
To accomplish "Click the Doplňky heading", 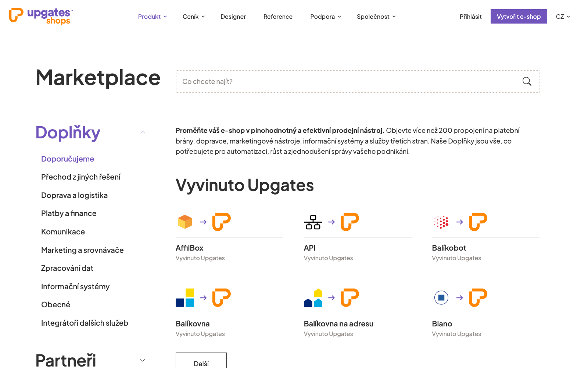I will tap(68, 133).
